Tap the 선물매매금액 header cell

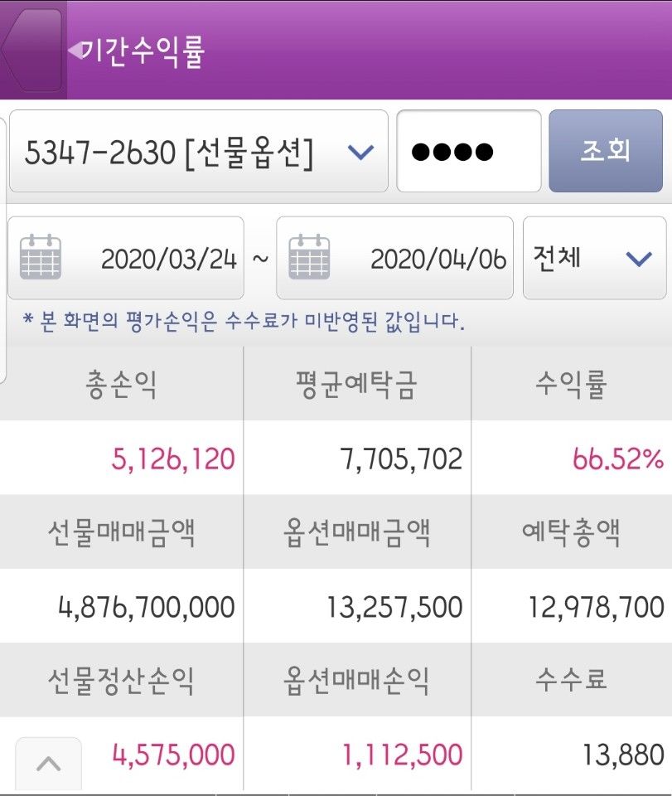121,533
